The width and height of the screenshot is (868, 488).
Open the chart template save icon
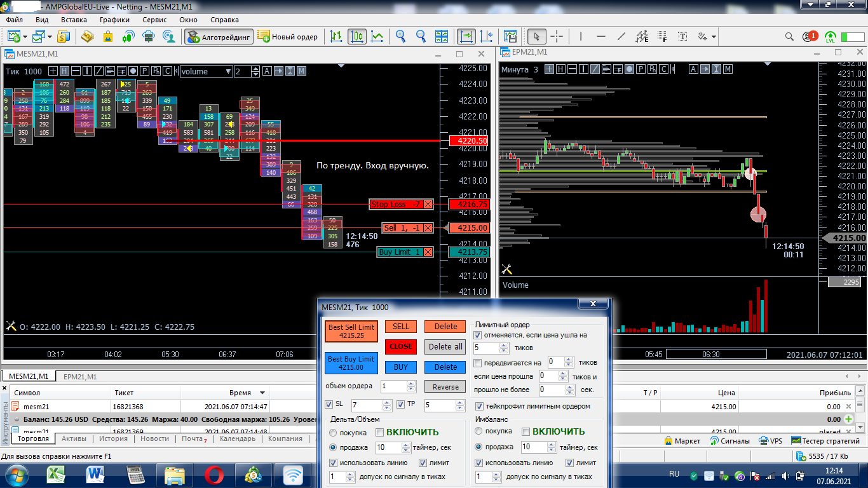(x=510, y=37)
